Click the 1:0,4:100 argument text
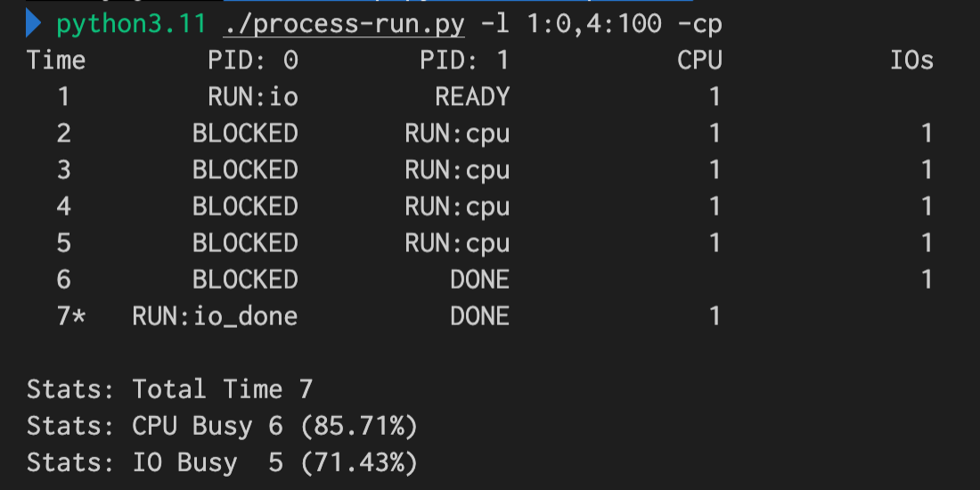 point(593,24)
